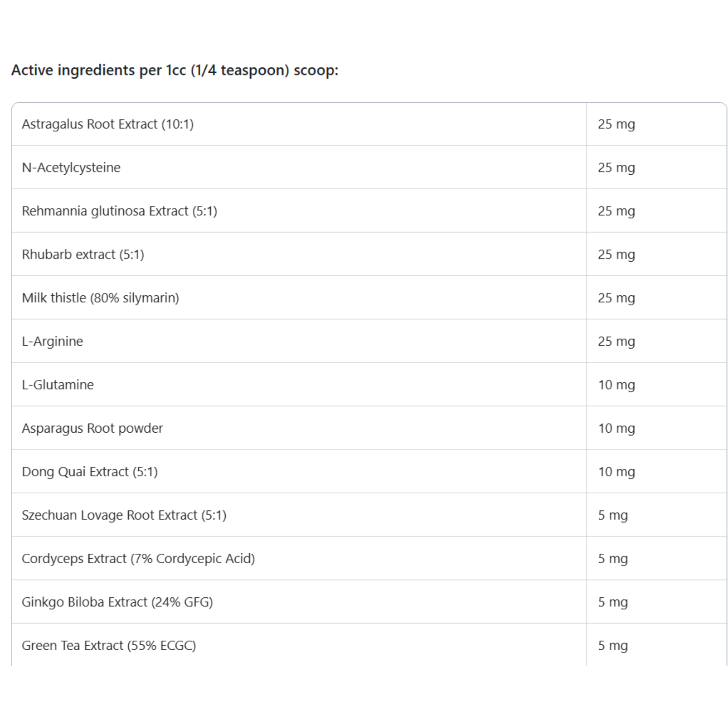Select the 10 mg dosage for L-Glutamine
728x728 pixels.
616,385
